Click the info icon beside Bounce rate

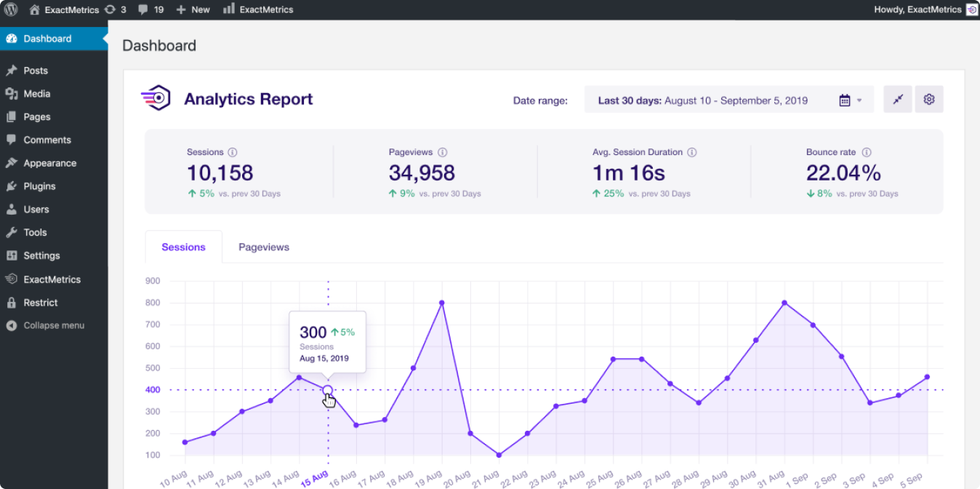point(867,153)
